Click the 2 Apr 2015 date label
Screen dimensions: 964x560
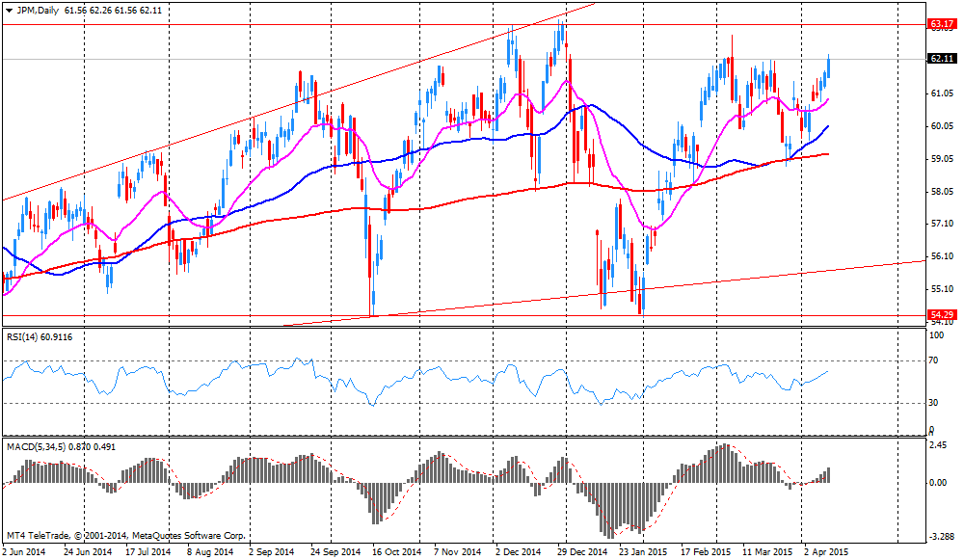point(826,552)
